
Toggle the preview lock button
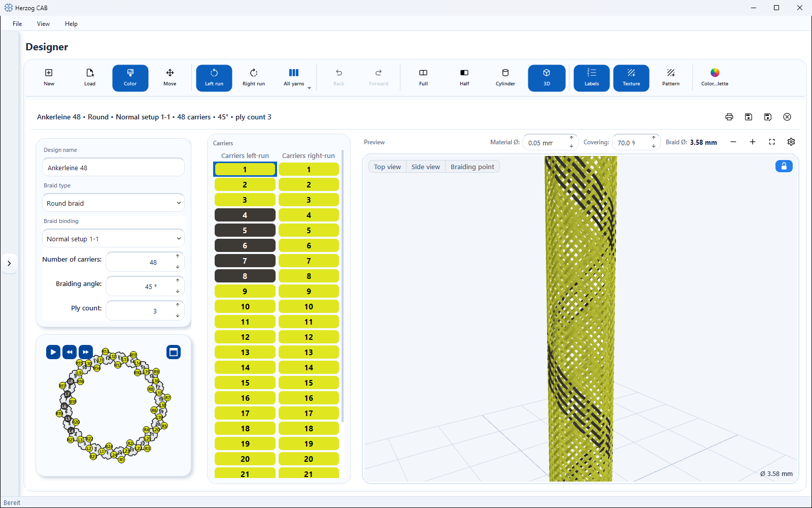(x=784, y=166)
